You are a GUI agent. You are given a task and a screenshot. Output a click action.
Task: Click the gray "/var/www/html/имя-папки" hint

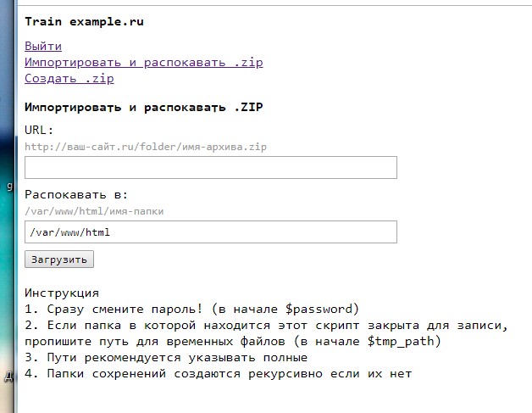(94, 211)
